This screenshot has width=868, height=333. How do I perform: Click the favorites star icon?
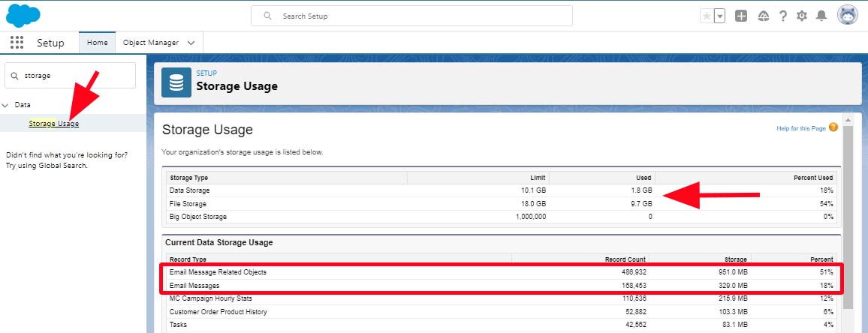coord(706,16)
